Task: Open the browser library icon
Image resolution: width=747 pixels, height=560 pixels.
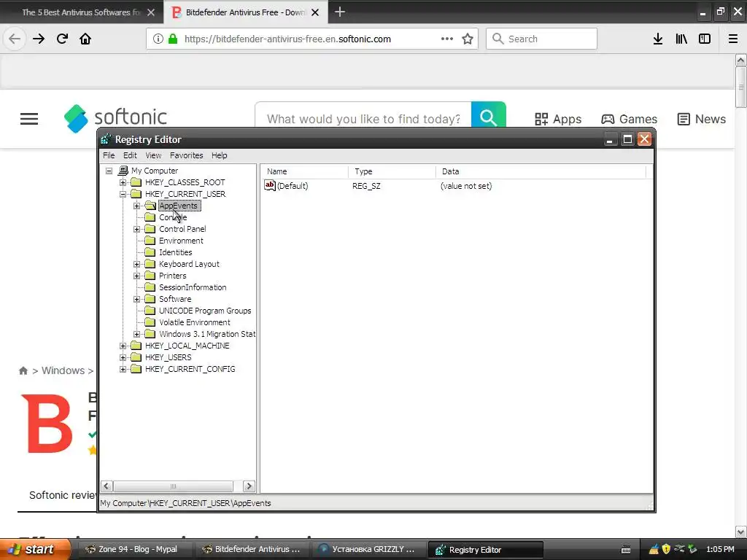Action: coord(681,39)
